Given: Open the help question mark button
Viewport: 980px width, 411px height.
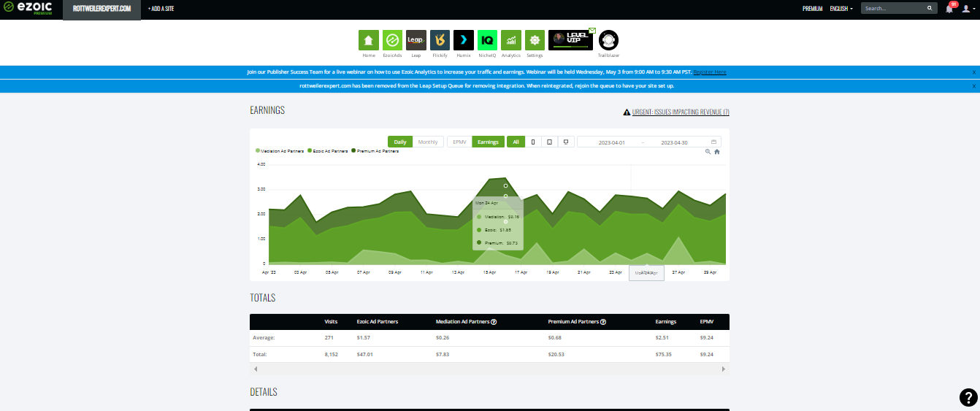Looking at the screenshot, I should pyautogui.click(x=968, y=397).
